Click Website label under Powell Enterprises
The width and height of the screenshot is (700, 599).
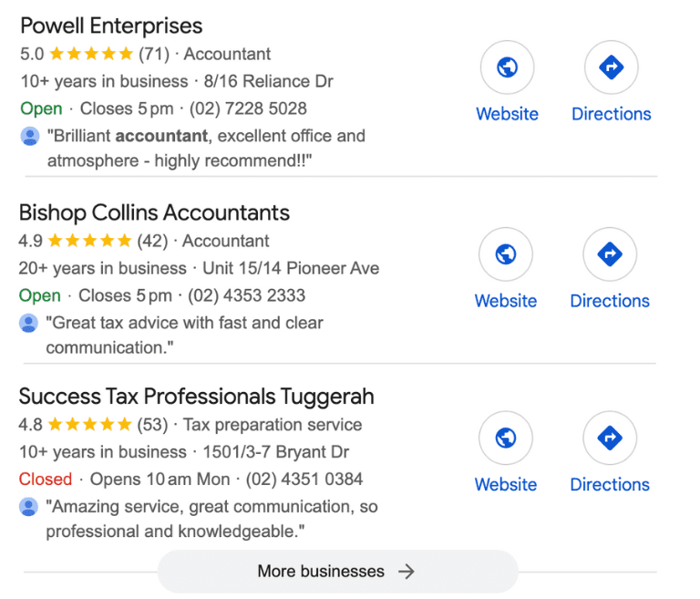tap(507, 114)
